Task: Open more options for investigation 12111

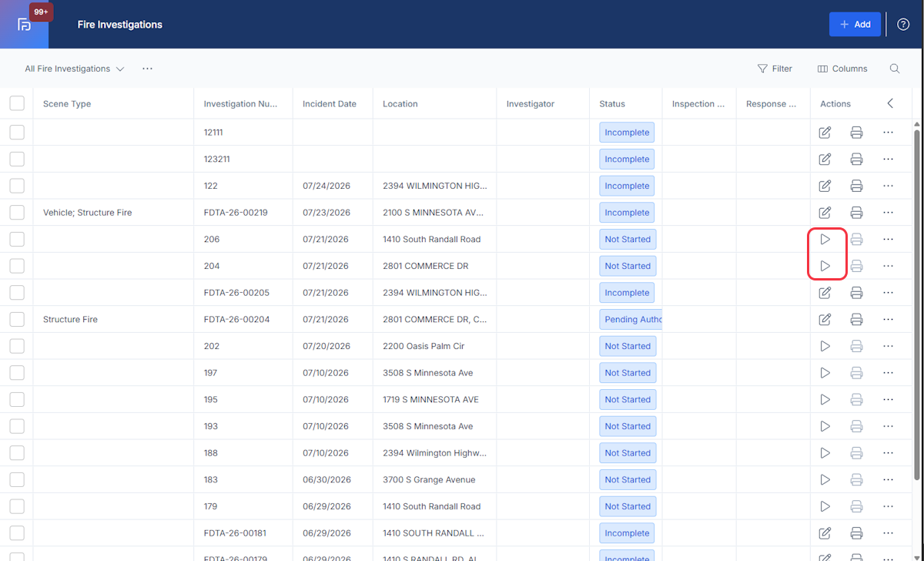Action: 888,133
